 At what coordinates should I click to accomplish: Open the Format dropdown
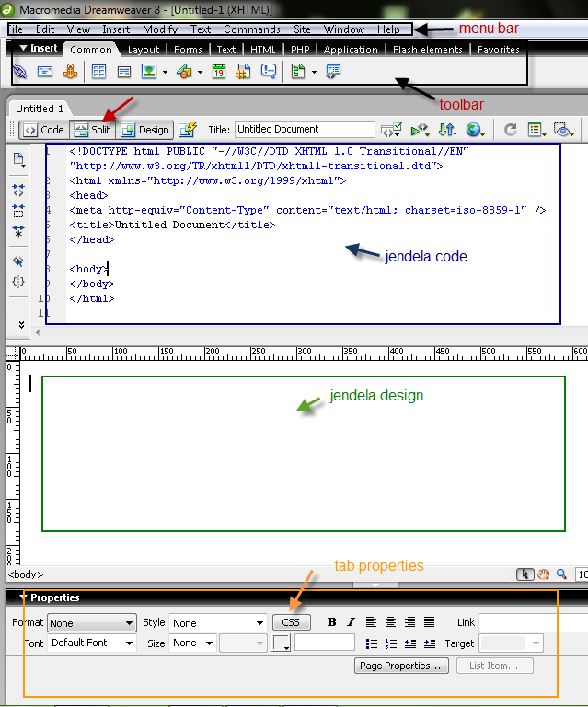[x=92, y=622]
